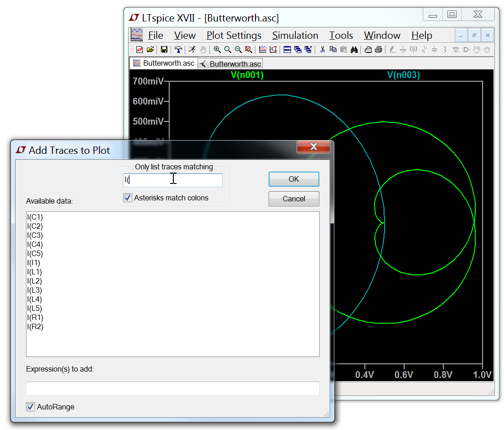Confirm trace selection with the OK button
504x430 pixels.
coord(294,179)
